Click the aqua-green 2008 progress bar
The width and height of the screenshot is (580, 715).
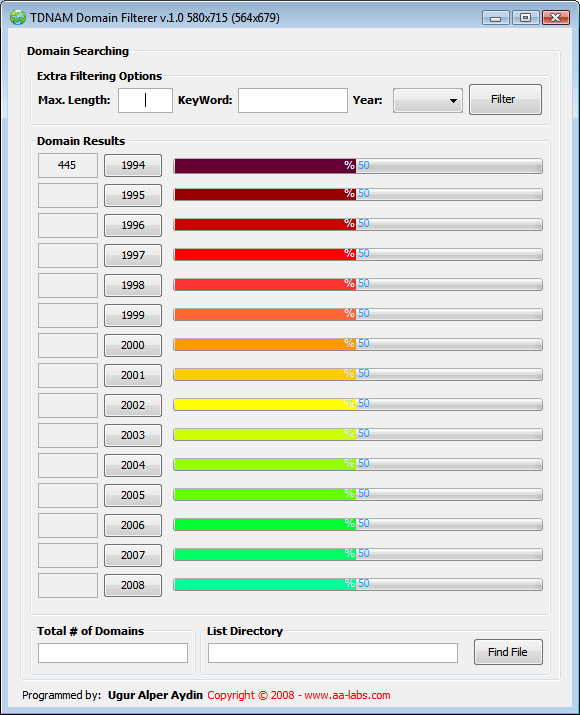358,585
